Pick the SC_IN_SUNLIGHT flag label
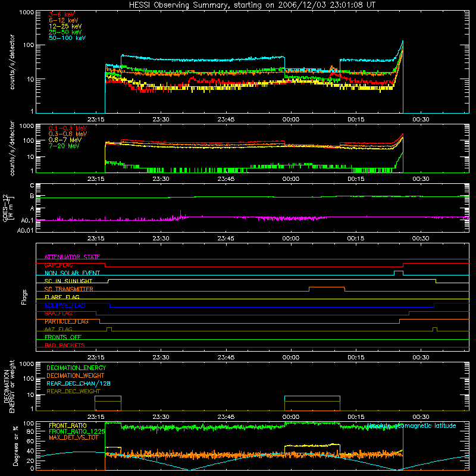Viewport: 476px width, 476px height. (68, 281)
